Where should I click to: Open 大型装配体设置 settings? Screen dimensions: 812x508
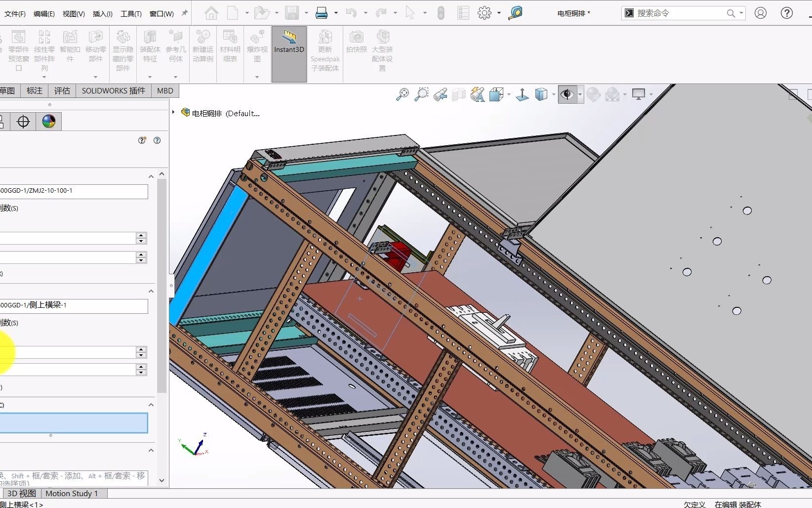point(381,48)
